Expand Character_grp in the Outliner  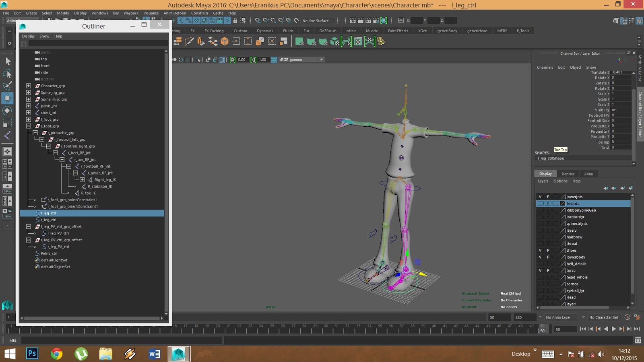click(x=29, y=86)
